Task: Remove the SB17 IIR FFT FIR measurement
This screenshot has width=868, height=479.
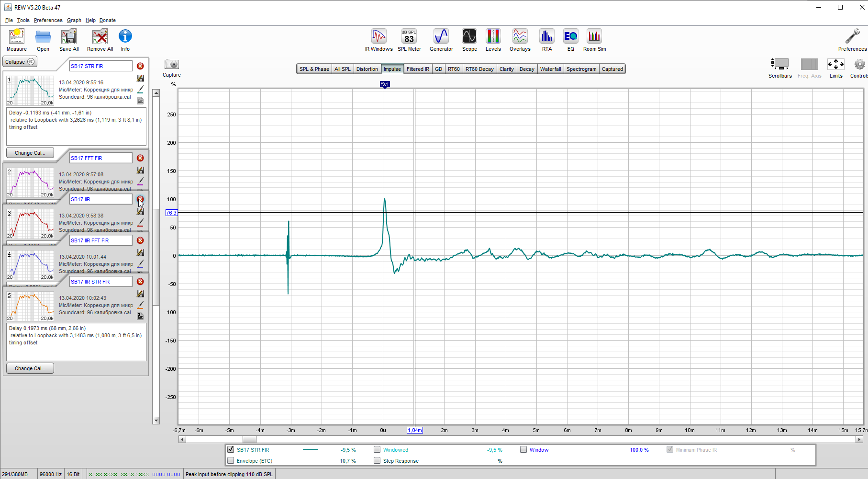Action: pos(140,240)
